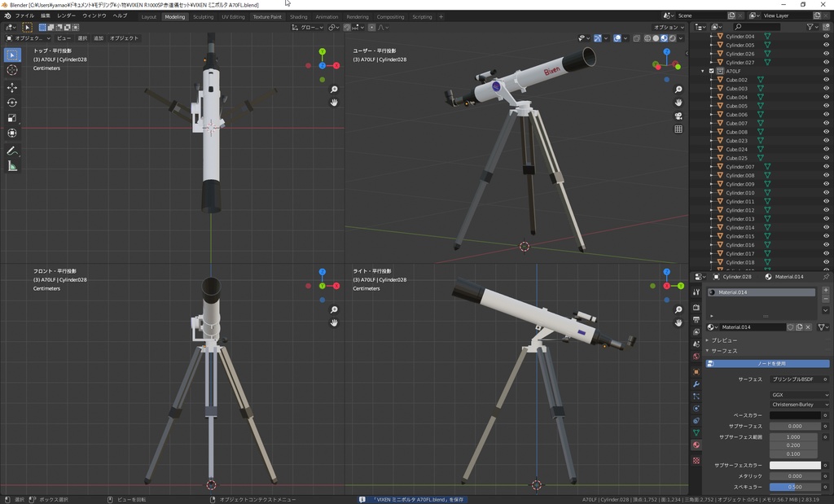Open the Modifiers wrench properties tab
The image size is (834, 504).
pos(696,383)
